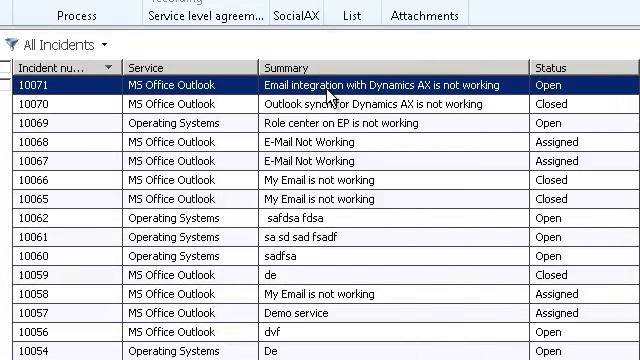This screenshot has height=360, width=640.
Task: Open the Attachments ribbon group
Action: pyautogui.click(x=424, y=16)
